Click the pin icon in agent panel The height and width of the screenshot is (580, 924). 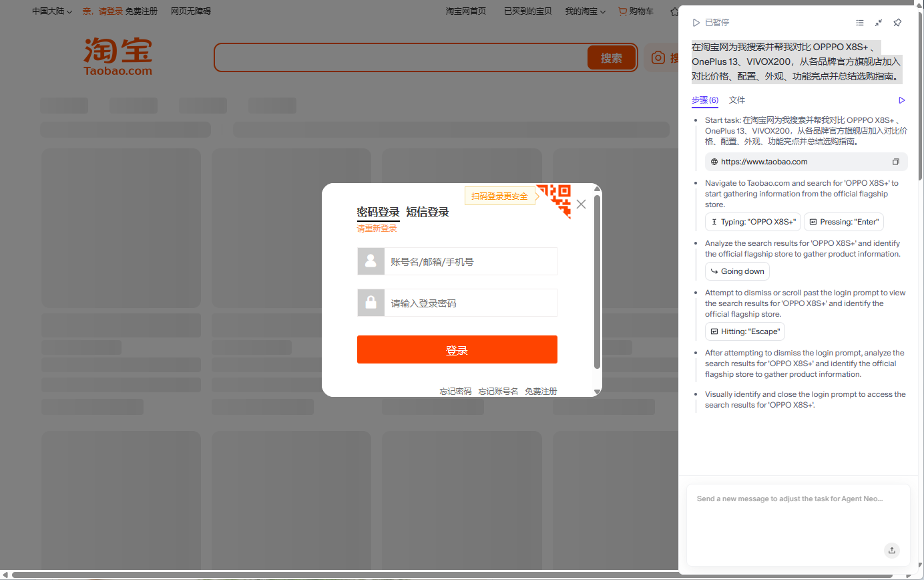tap(897, 23)
